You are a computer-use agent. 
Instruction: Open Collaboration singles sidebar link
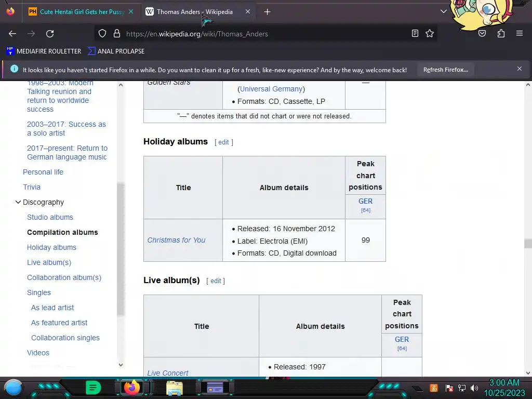click(65, 338)
